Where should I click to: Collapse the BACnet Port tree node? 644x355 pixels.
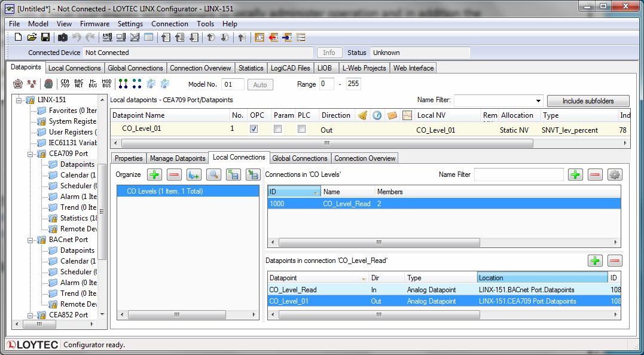[30, 240]
